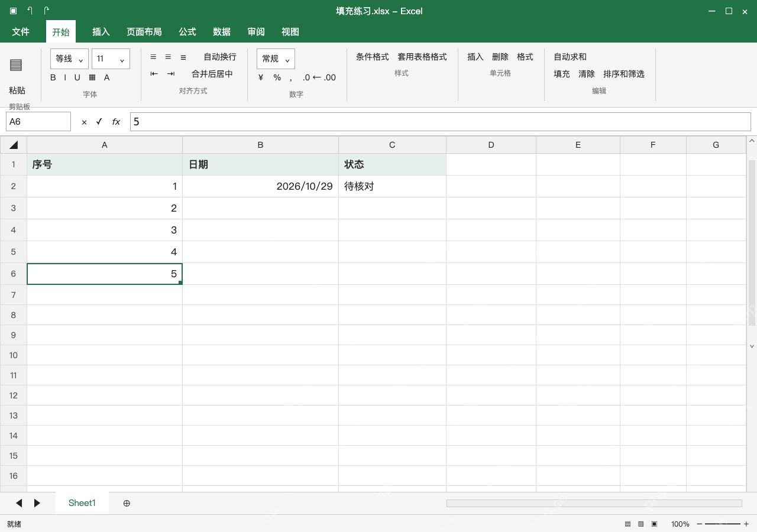Open the insert function fx dialog
Screen dimensions: 757x532
(116, 122)
